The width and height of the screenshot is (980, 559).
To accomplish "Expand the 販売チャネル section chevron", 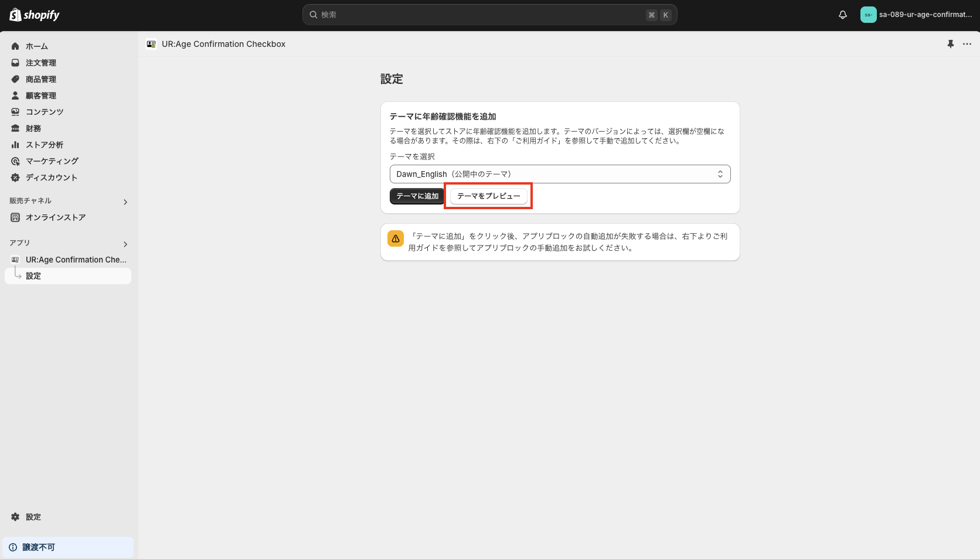I will [125, 202].
